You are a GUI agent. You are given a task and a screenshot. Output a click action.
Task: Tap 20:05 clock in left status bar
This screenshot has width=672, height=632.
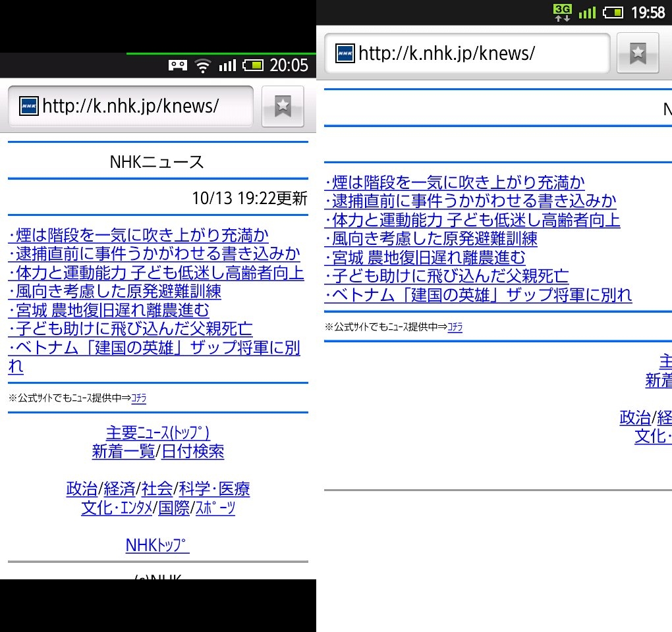289,66
